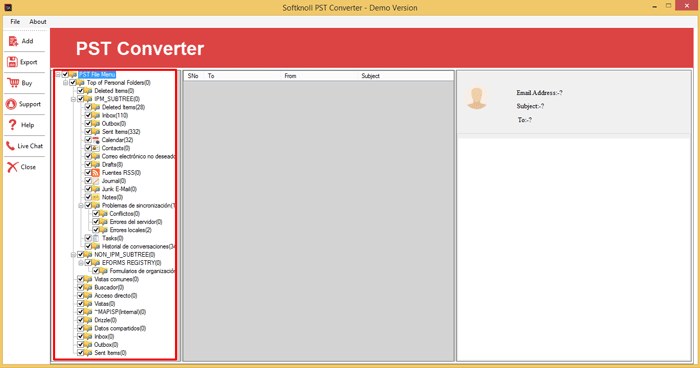The width and height of the screenshot is (700, 368).
Task: Click the Live Chat phone icon
Action: click(x=10, y=146)
